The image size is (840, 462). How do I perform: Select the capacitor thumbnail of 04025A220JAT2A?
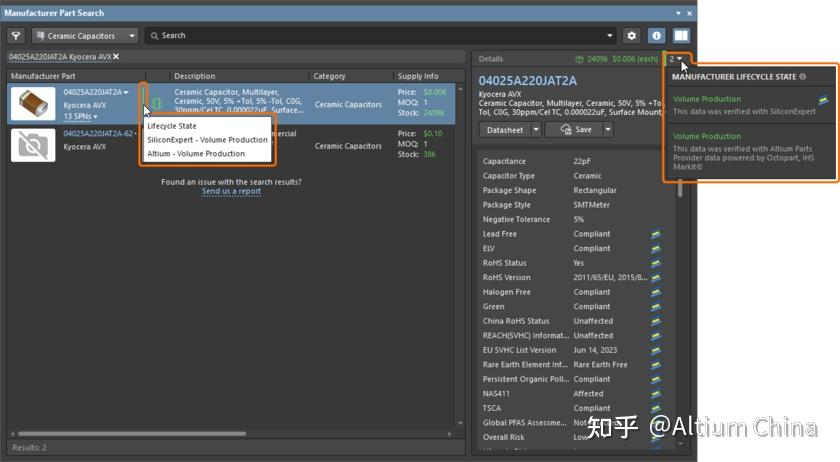click(33, 103)
